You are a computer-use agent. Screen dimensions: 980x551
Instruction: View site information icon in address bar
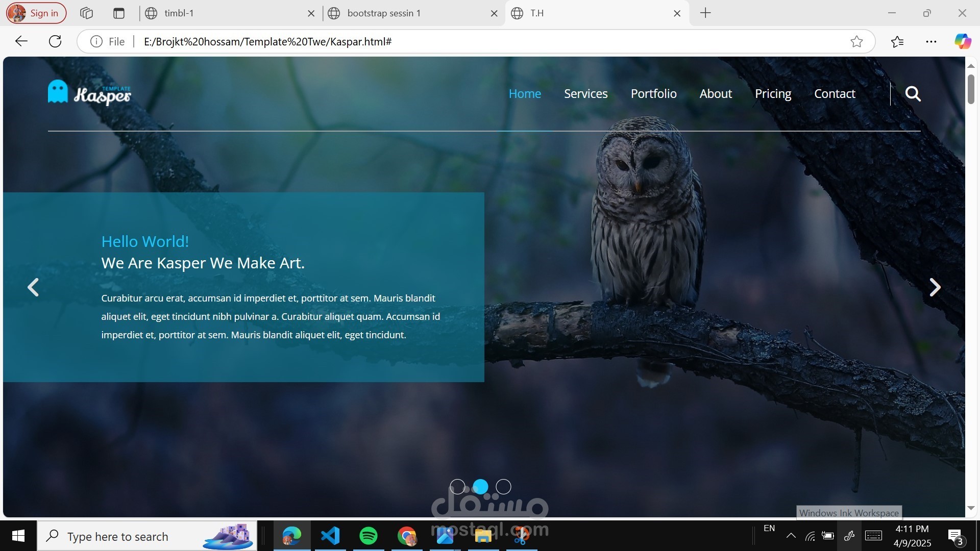[x=96, y=41]
